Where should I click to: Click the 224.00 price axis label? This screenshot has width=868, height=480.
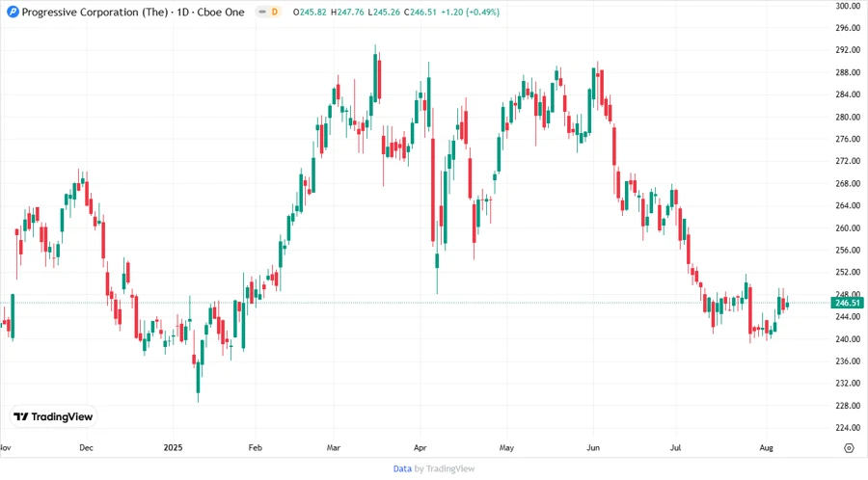[x=848, y=427]
